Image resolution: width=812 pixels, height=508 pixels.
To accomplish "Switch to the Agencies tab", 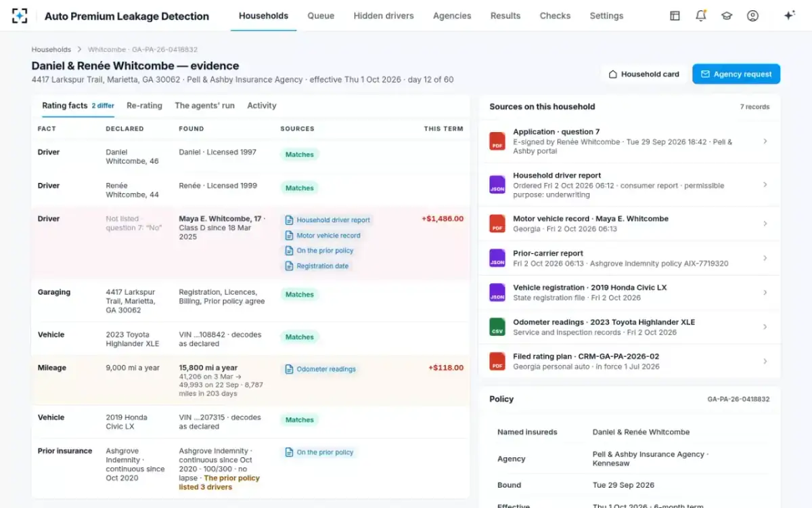I will 452,16.
